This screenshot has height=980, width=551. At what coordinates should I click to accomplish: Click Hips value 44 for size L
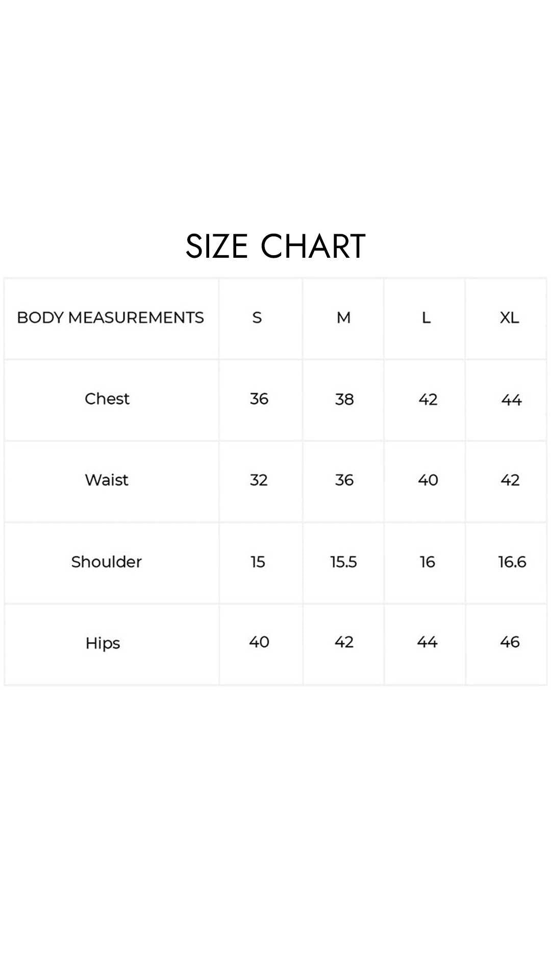(427, 642)
